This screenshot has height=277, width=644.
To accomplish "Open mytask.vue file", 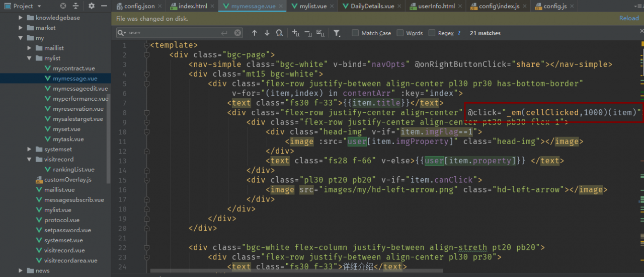I will pyautogui.click(x=68, y=139).
